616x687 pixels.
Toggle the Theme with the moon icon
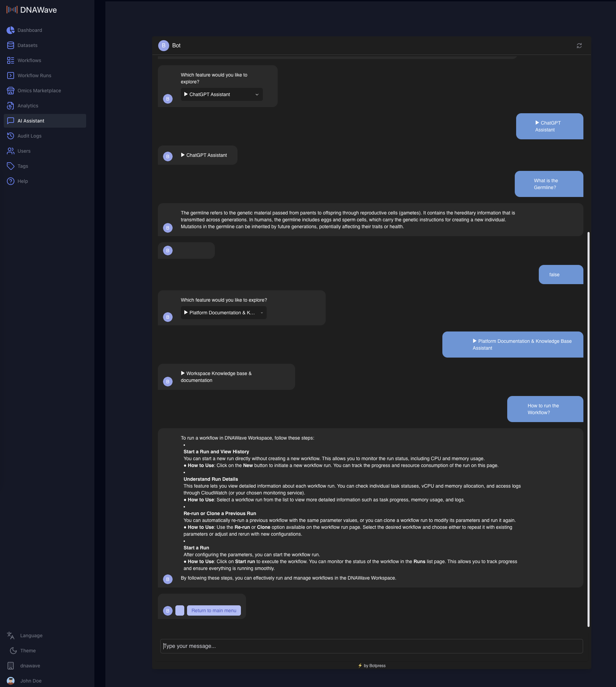click(x=13, y=650)
